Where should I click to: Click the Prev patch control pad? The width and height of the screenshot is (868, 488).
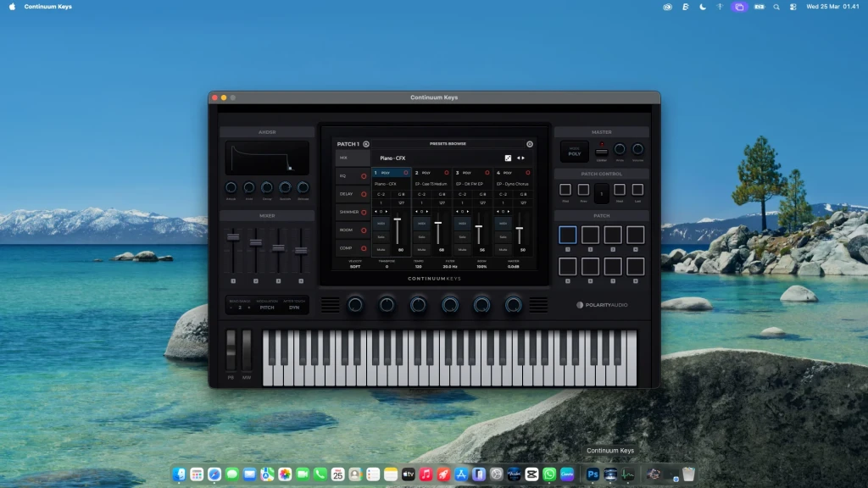583,190
